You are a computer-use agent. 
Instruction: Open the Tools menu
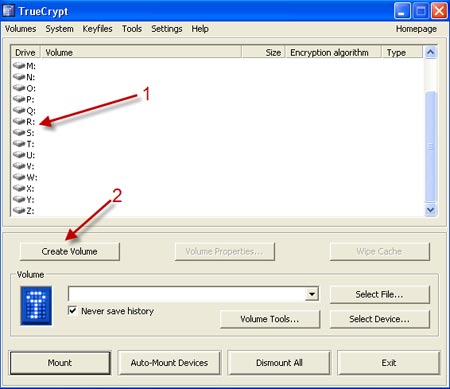pos(132,29)
